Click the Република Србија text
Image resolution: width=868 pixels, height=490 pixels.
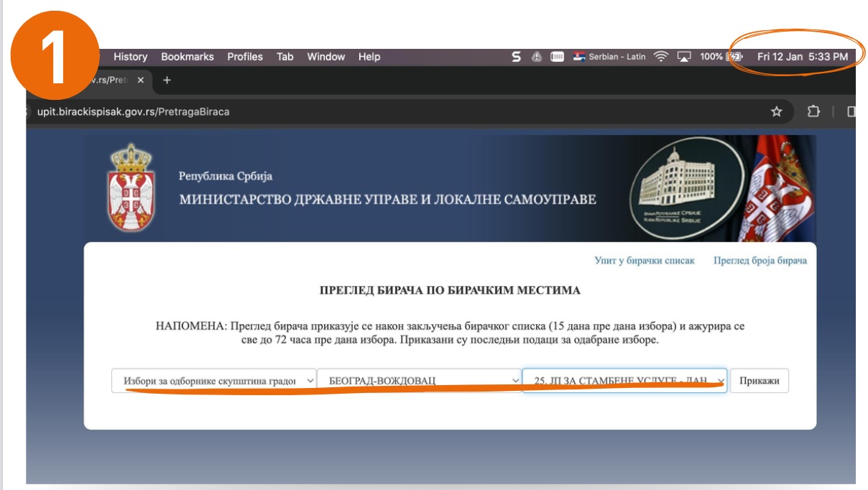[x=226, y=176]
